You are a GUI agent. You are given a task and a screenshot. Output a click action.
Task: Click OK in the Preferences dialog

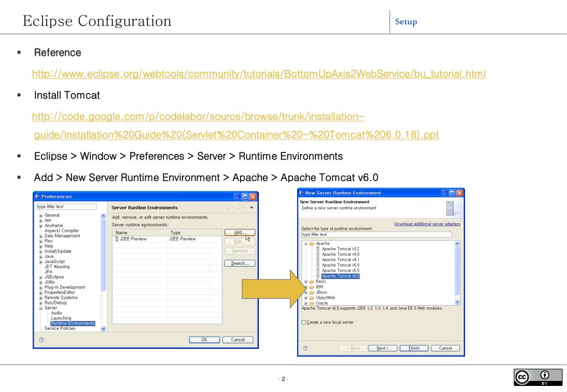coord(205,340)
